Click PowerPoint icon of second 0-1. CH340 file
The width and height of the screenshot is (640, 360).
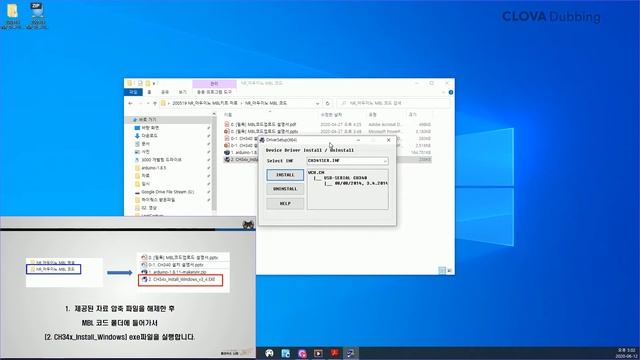[x=227, y=145]
